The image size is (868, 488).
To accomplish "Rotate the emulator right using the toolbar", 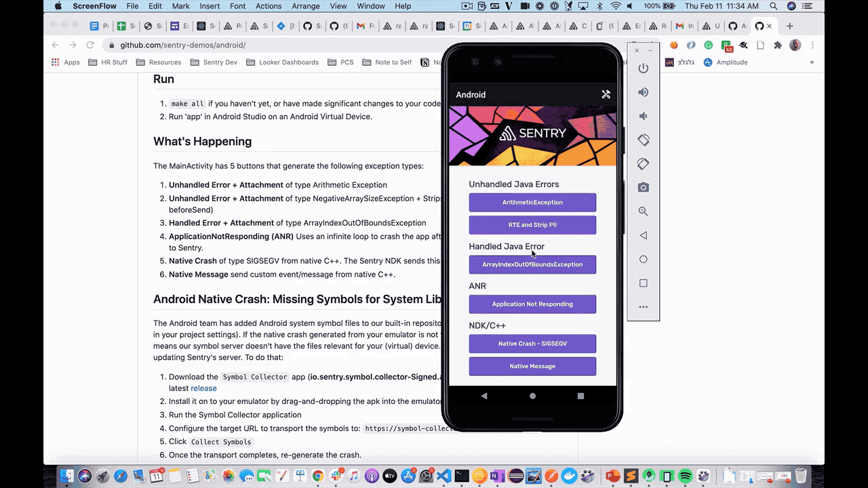I will coord(644,163).
